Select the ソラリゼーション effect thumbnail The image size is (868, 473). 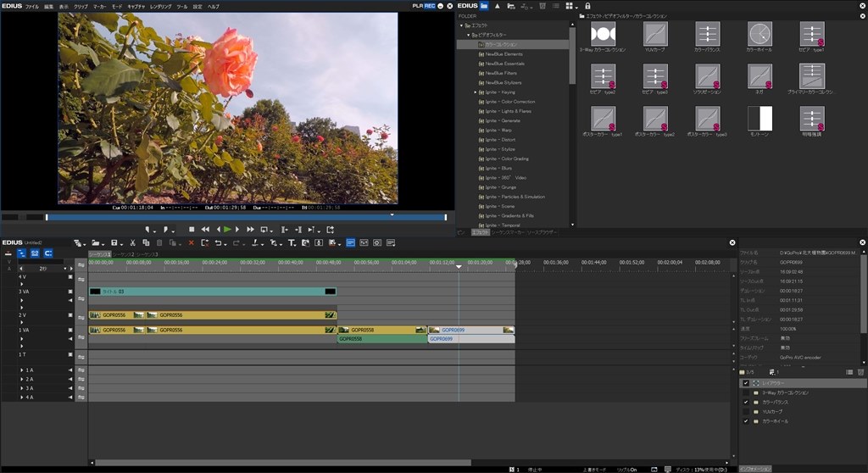click(708, 76)
